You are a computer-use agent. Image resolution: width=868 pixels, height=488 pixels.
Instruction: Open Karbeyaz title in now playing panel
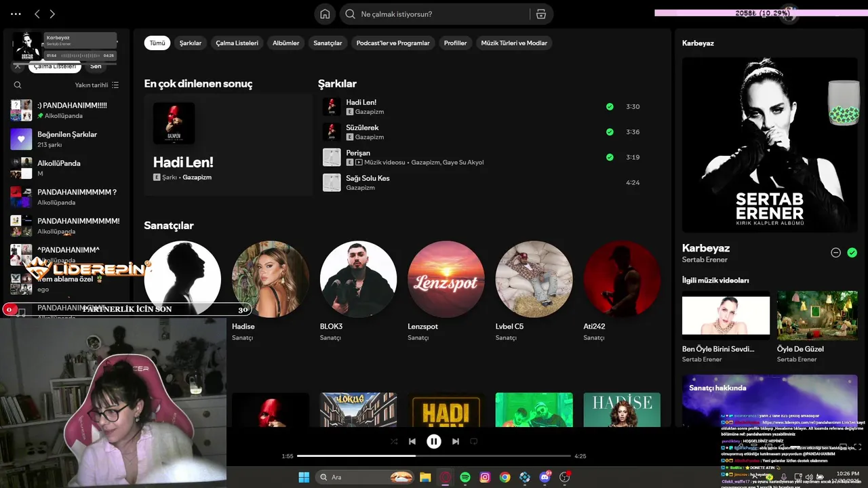click(706, 248)
